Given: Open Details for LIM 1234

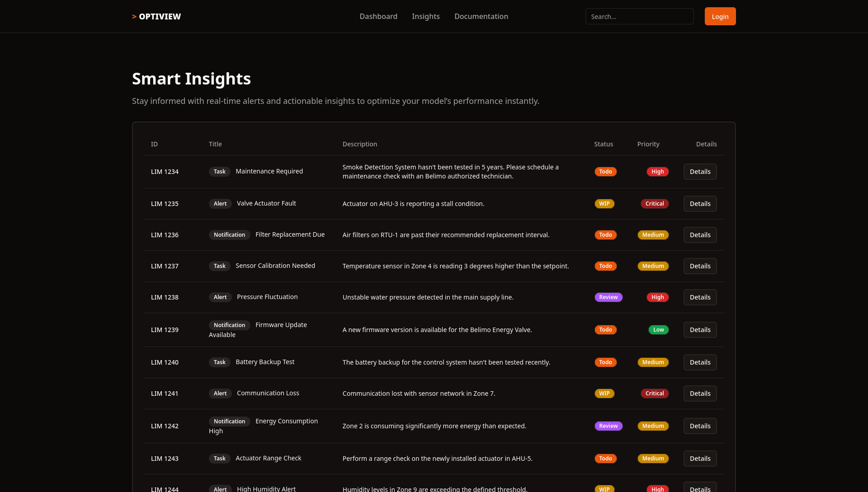Looking at the screenshot, I should (x=700, y=172).
